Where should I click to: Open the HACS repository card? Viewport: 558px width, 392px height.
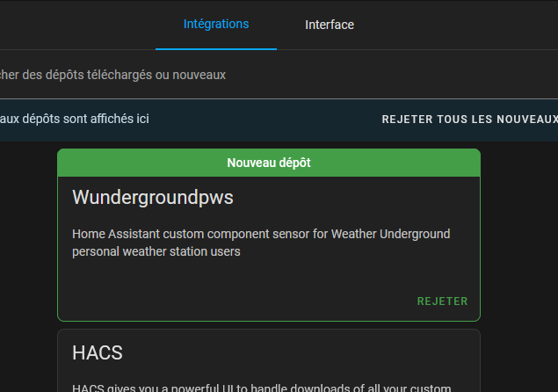point(269,360)
